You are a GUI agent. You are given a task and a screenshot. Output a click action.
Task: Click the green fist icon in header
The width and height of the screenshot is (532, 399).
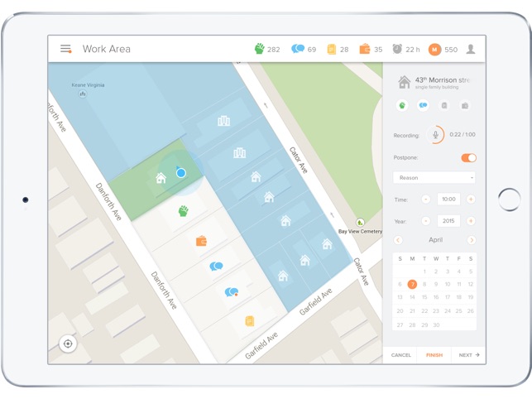(260, 49)
